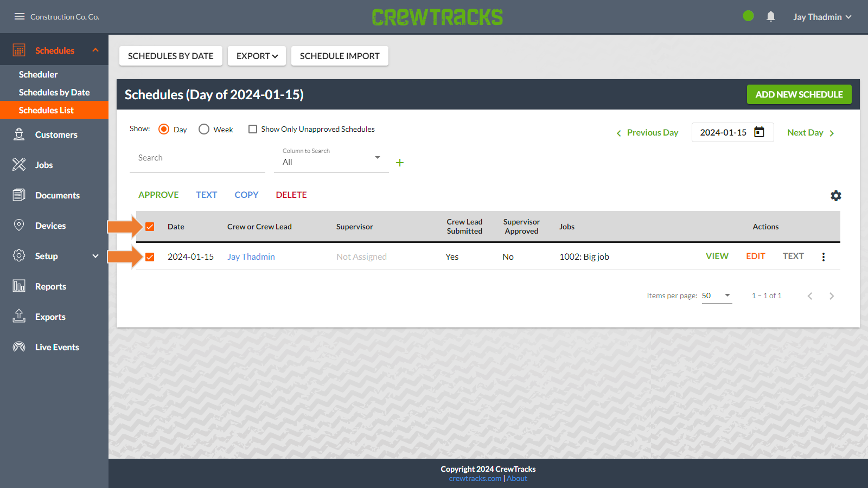Open the date picker calendar icon
868x488 pixels.
coord(759,132)
